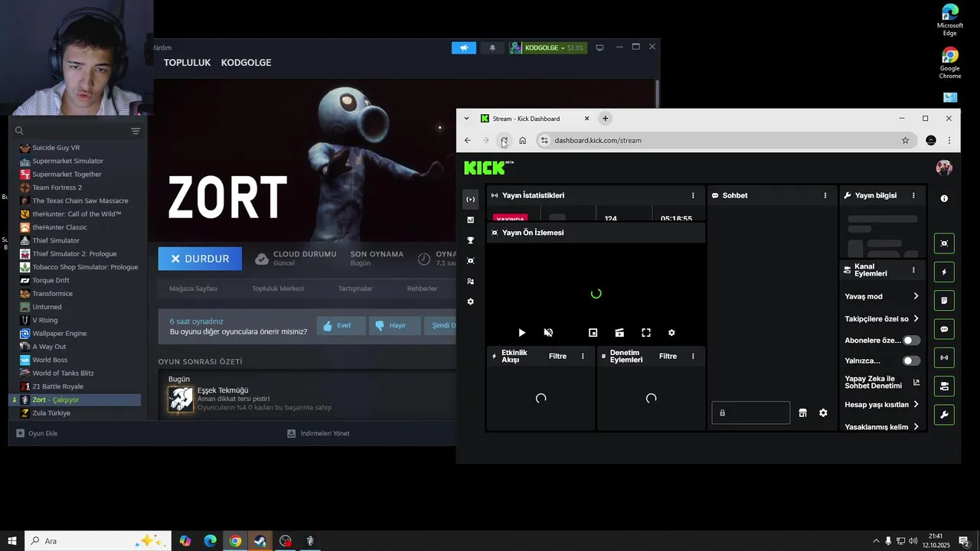Open Steam library filter icon
This screenshot has width=980, height=551.
(x=136, y=131)
